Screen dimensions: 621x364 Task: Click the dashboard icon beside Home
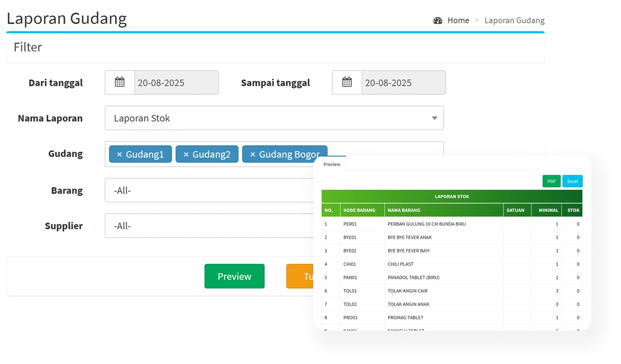[x=438, y=21]
